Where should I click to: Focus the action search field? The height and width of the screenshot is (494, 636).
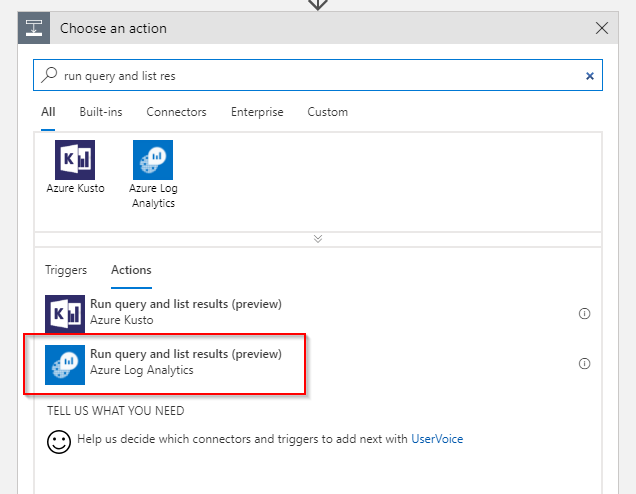pyautogui.click(x=318, y=75)
